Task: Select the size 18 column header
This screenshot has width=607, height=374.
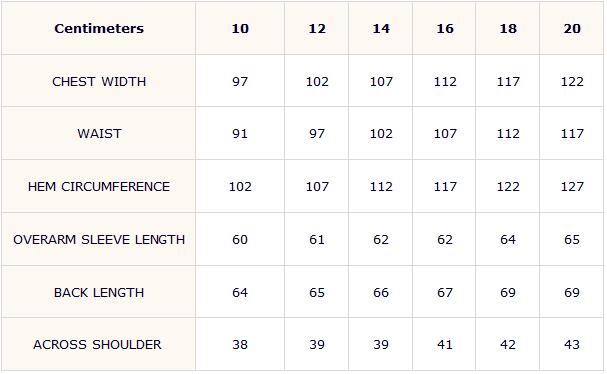Action: [508, 29]
